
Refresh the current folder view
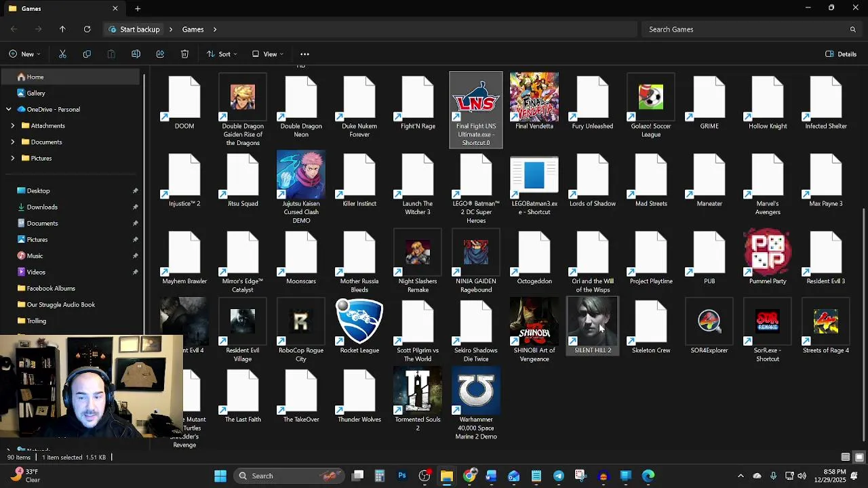[87, 29]
